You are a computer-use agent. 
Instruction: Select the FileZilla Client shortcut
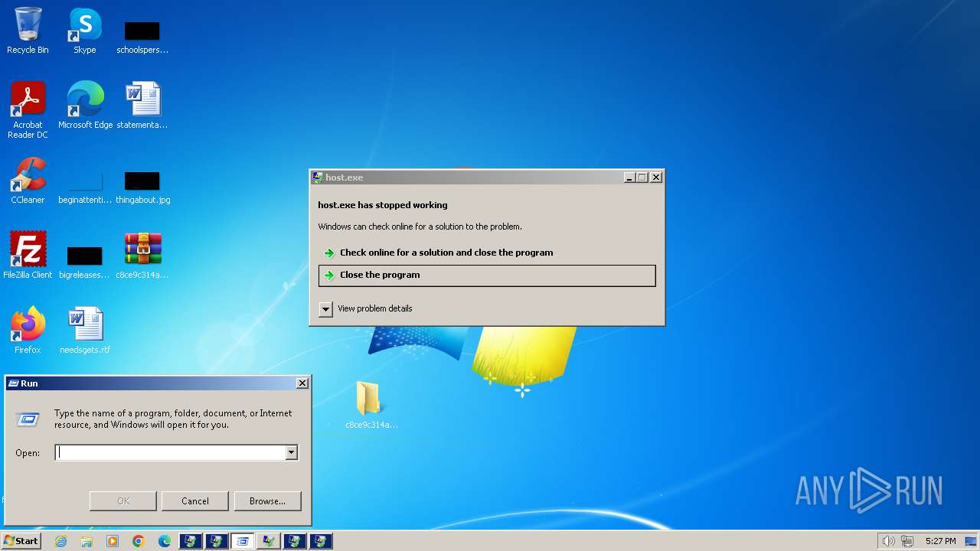28,255
